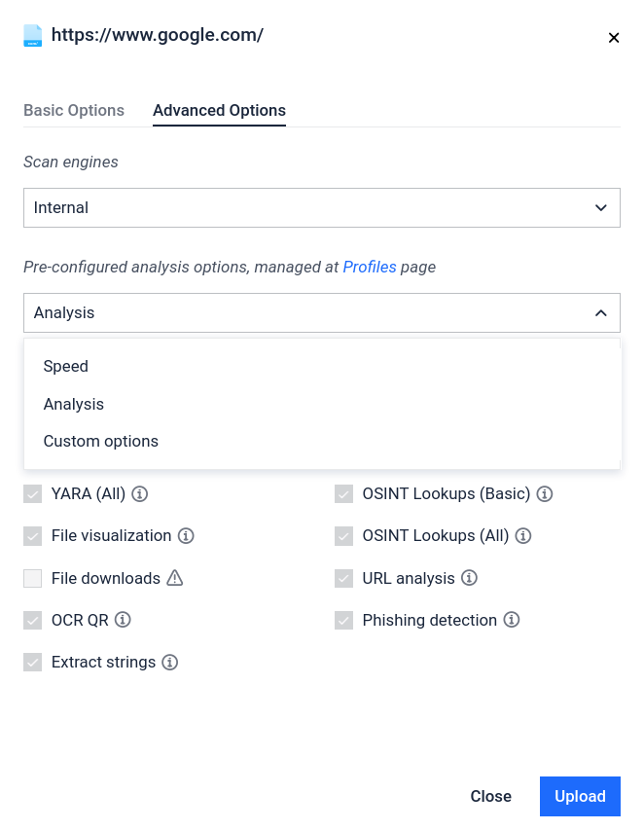Switch to the Basic Options tab
This screenshot has width=644, height=830.
74,110
